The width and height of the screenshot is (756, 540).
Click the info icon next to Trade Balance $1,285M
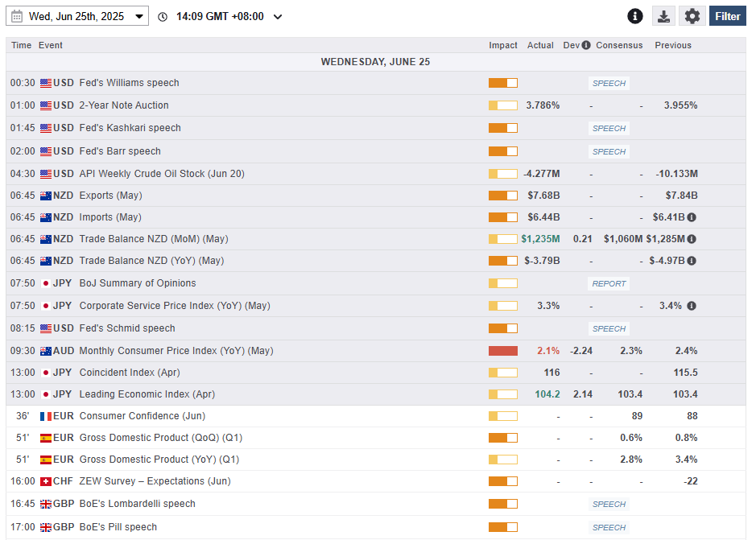pyautogui.click(x=692, y=238)
